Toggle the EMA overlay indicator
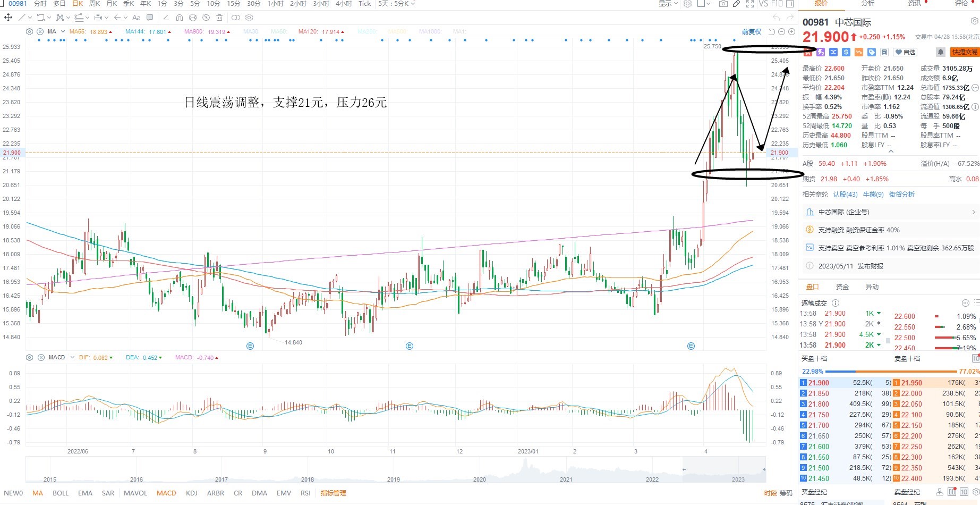Image resolution: width=980 pixels, height=505 pixels. coord(85,493)
